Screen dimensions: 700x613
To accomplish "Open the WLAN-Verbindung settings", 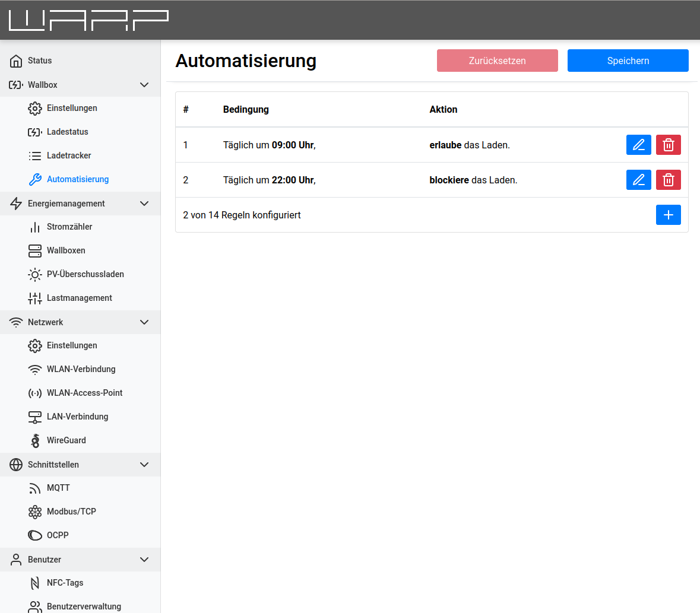I will [81, 369].
